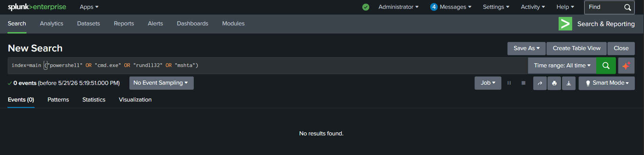The image size is (644, 155).
Task: Switch to the Statistics tab
Action: pos(94,99)
